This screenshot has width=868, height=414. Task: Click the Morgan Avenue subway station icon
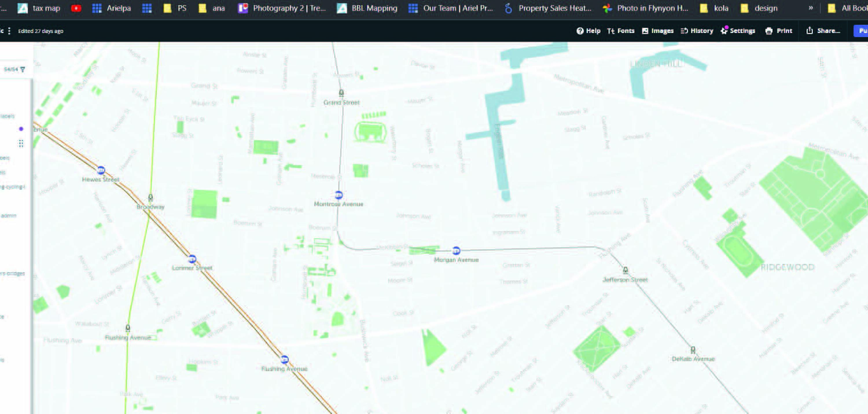pos(456,251)
